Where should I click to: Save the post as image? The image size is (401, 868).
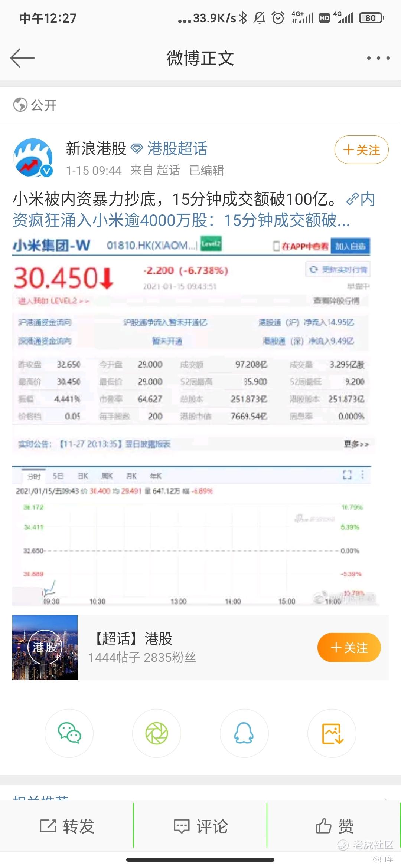pyautogui.click(x=332, y=733)
